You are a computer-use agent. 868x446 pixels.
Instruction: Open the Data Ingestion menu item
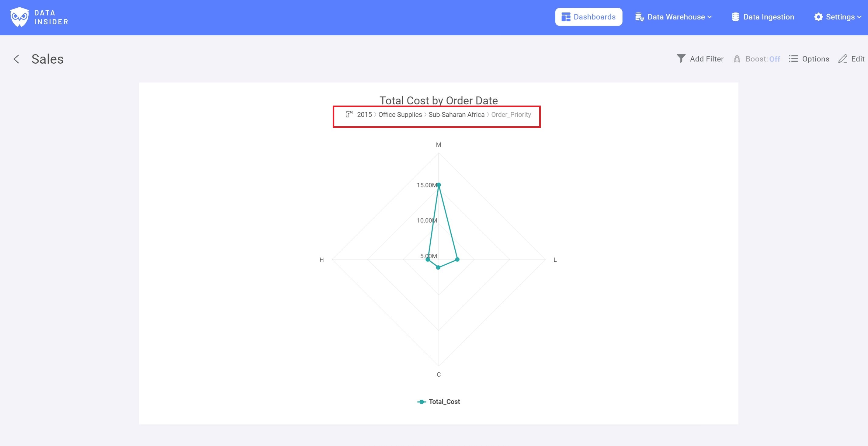768,17
